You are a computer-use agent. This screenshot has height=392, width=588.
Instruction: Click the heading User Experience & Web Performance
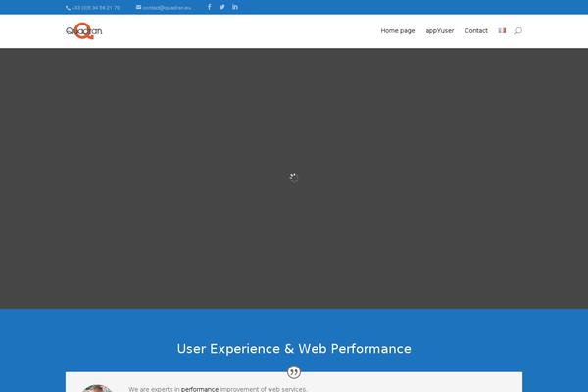point(294,349)
